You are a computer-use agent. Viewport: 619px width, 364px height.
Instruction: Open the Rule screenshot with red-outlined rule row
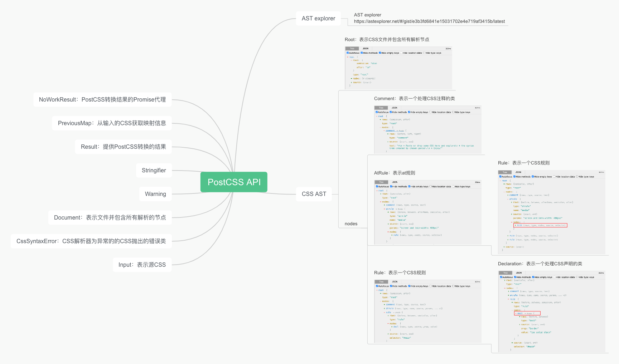click(x=552, y=212)
